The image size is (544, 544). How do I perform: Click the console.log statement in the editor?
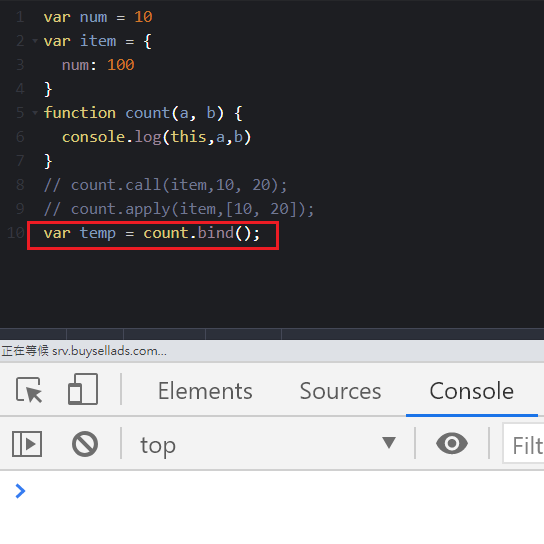(156, 137)
